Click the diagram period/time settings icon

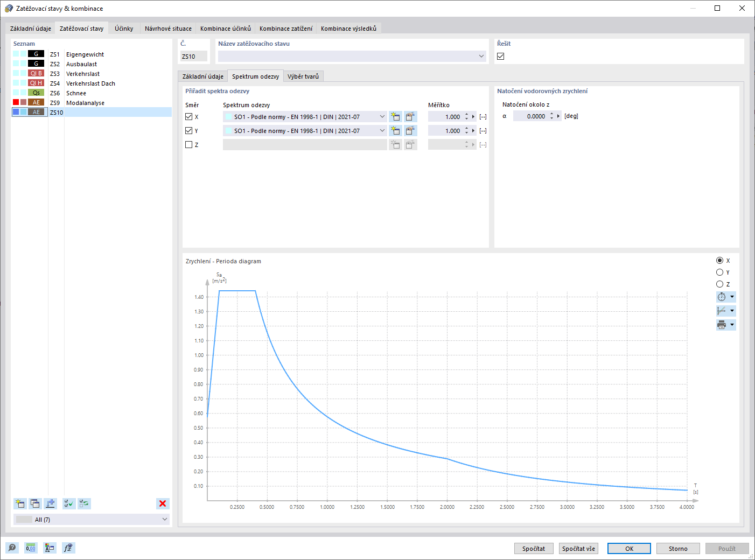pos(722,297)
